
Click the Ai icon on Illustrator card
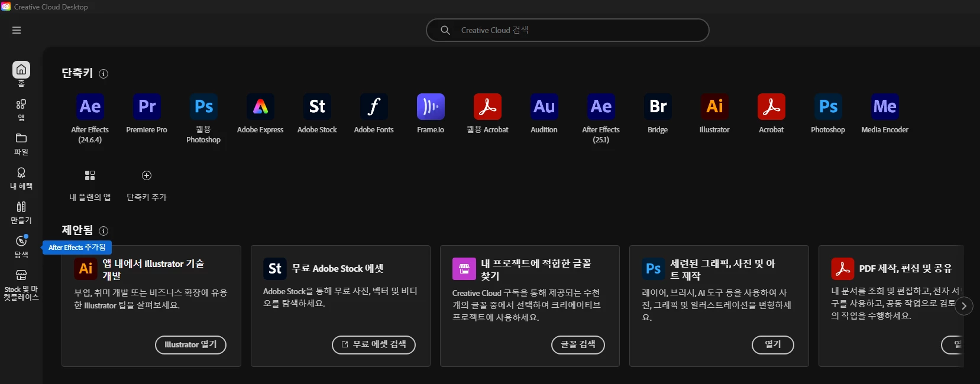coord(86,269)
